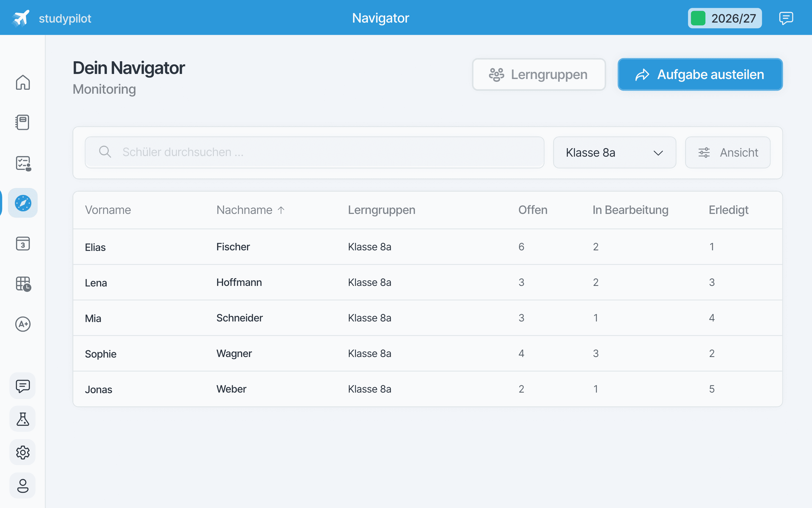812x508 pixels.
Task: Click the Schüler durchsuchen search field
Action: (314, 152)
